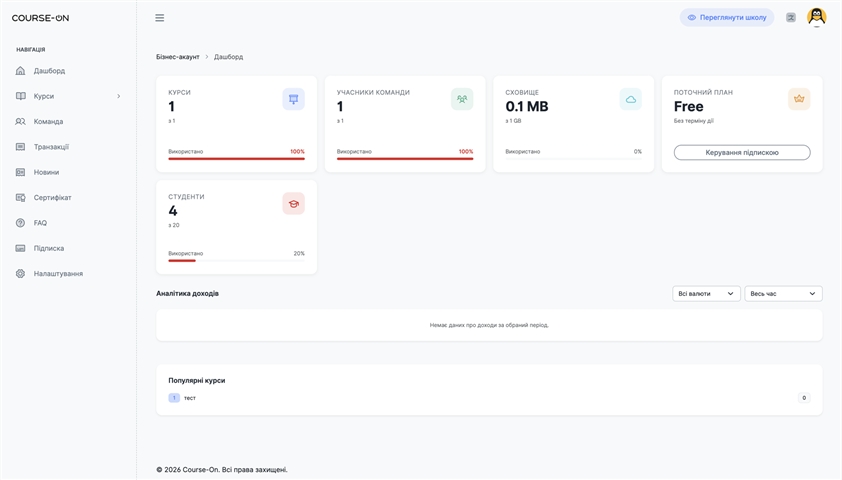This screenshot has height=480, width=842.
Task: Click the Команда people icon in sidebar
Action: 20,121
